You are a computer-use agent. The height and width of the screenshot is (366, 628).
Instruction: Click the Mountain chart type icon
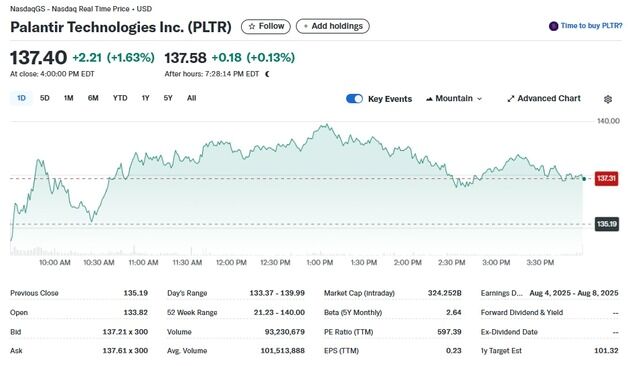click(x=429, y=99)
